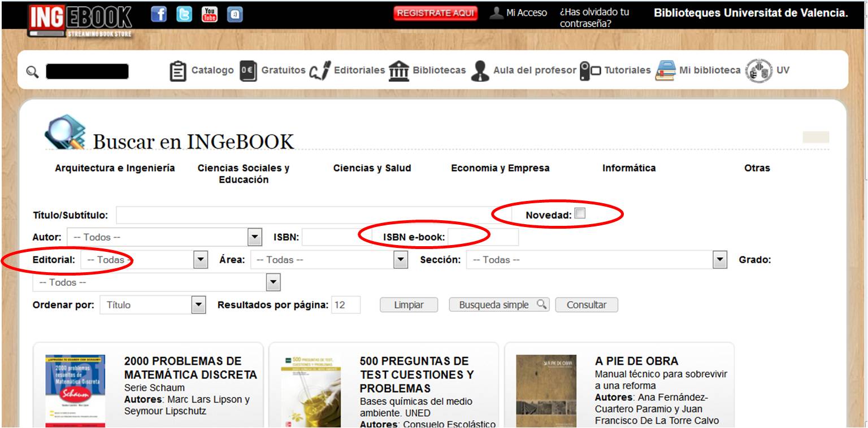This screenshot has height=428, width=868.
Task: Open the UV menu label
Action: pyautogui.click(x=783, y=71)
